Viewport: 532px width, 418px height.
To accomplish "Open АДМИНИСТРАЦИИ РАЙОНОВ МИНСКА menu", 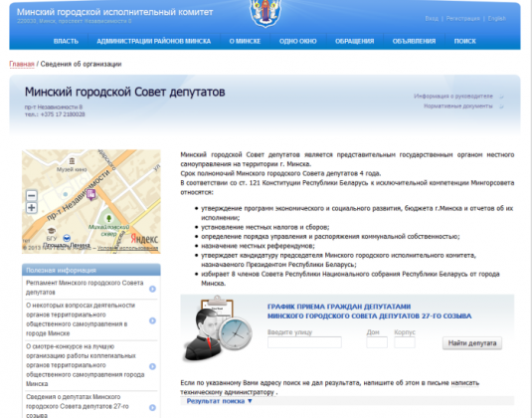I will tap(154, 41).
